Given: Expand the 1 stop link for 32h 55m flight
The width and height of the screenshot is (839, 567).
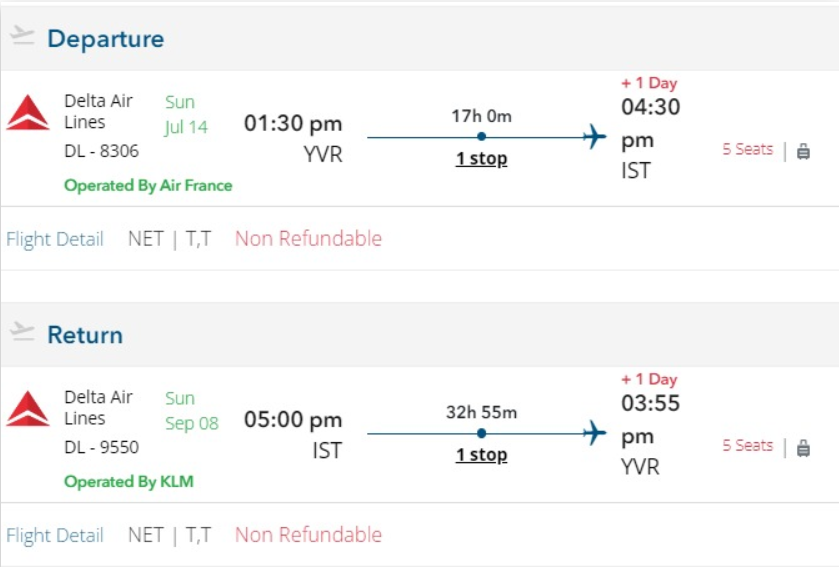Looking at the screenshot, I should (481, 455).
